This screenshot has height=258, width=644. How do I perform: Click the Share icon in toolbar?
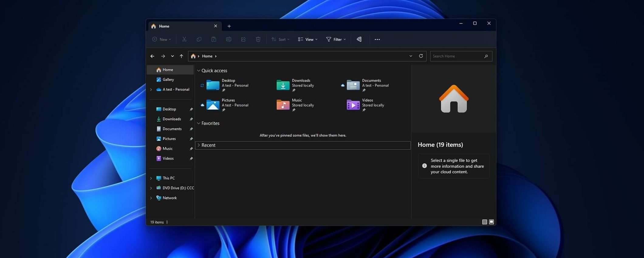[x=243, y=39]
